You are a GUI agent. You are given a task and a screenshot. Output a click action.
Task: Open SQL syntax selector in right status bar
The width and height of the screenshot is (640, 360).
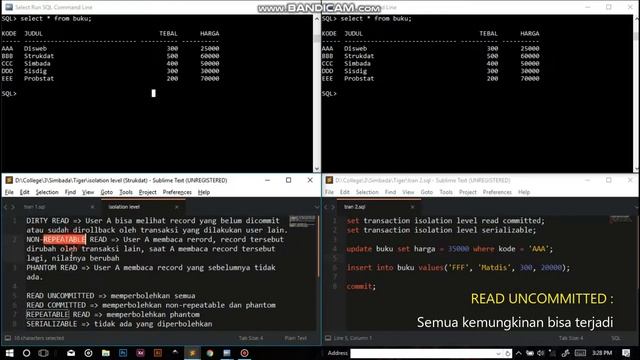click(x=616, y=338)
